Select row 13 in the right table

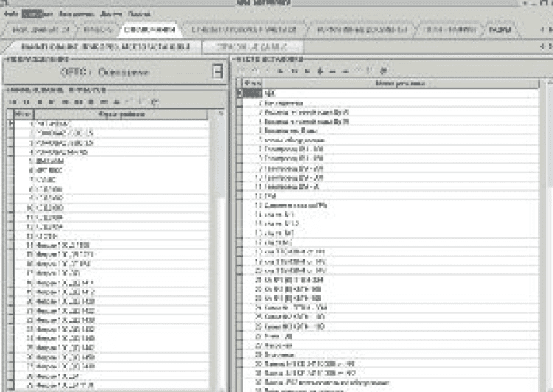point(391,205)
